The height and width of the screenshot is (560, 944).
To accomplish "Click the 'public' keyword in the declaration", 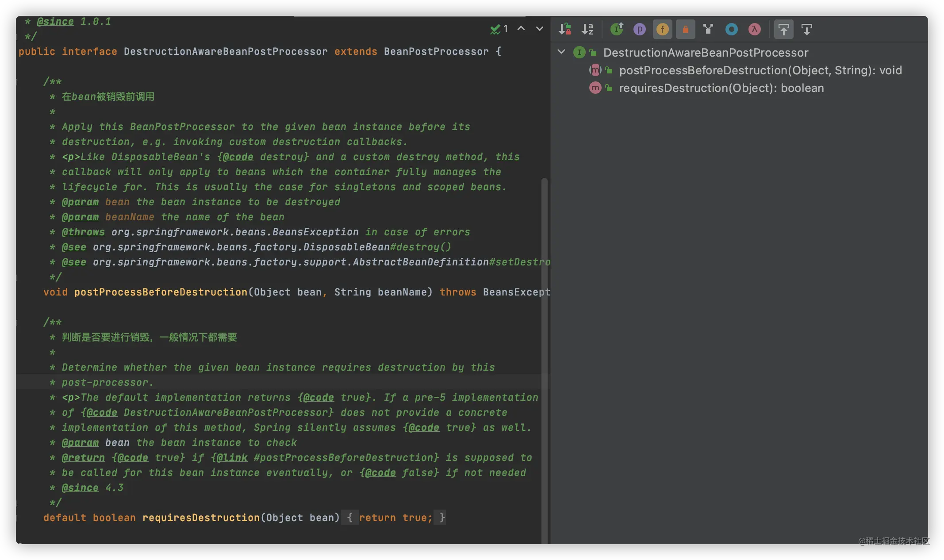I will tap(37, 51).
